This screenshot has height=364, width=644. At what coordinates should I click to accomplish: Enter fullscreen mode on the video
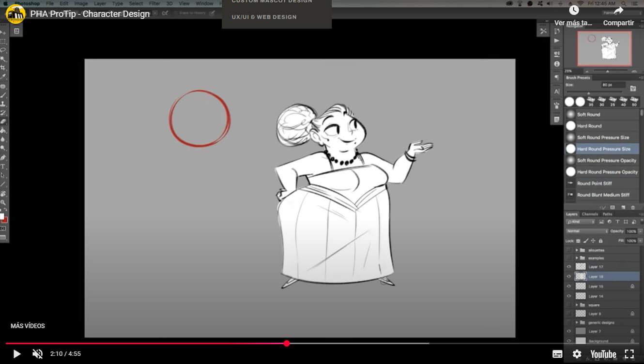point(629,354)
